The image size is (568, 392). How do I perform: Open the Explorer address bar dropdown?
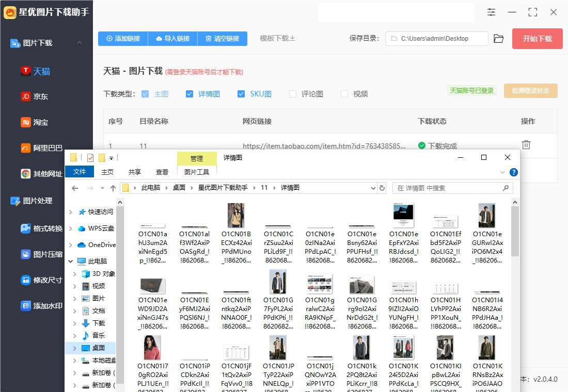(x=373, y=188)
